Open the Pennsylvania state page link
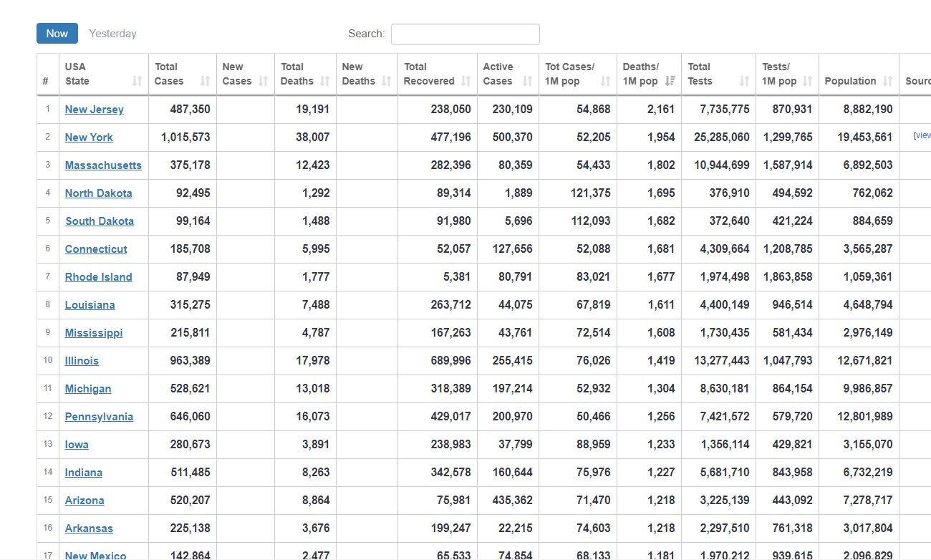 click(99, 417)
